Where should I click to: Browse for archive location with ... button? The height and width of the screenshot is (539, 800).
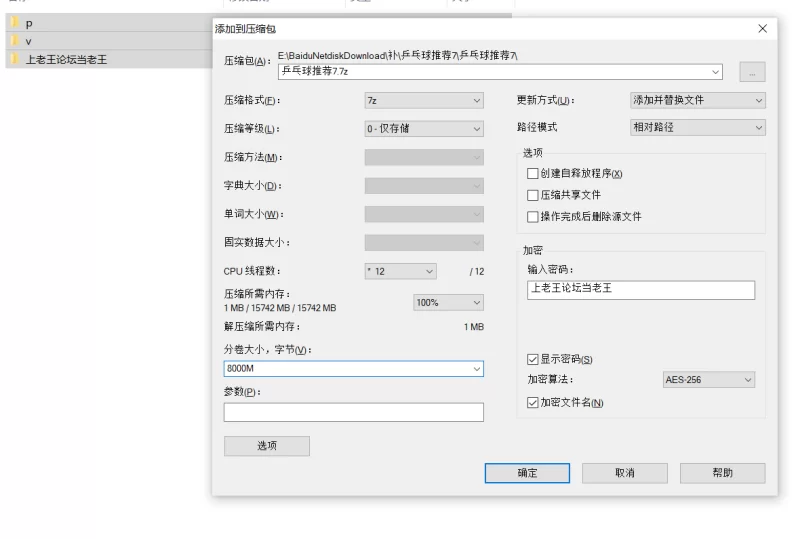coord(752,72)
